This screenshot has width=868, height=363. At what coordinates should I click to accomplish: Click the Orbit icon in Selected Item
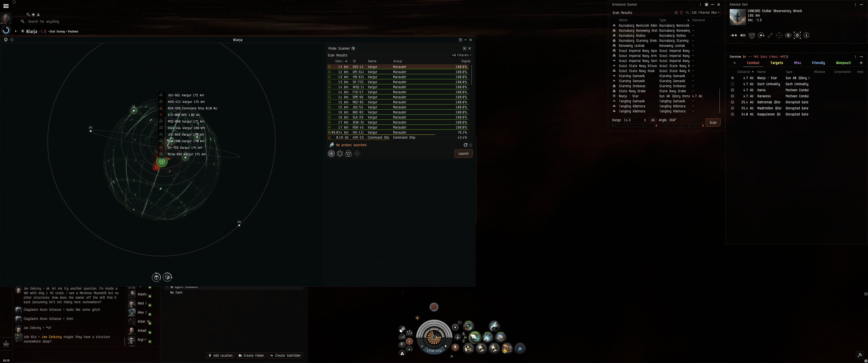coord(761,35)
